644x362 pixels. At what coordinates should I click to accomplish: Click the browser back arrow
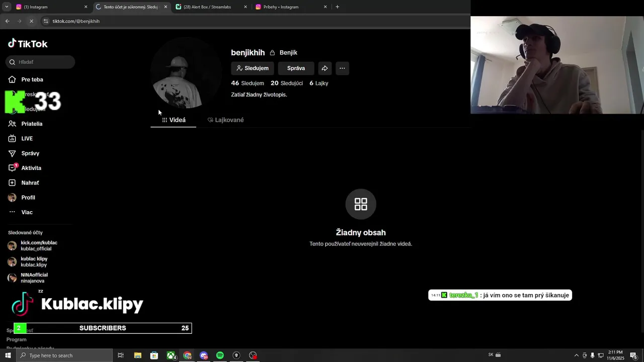point(7,21)
